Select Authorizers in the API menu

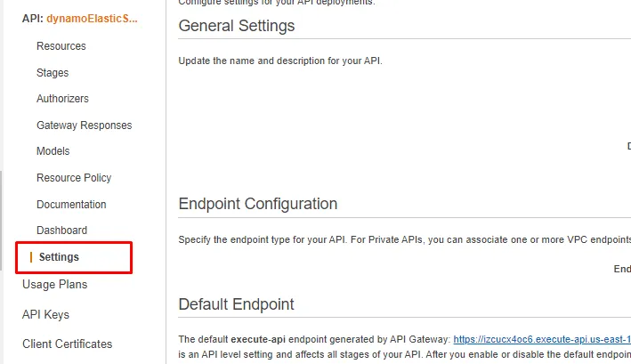tap(62, 99)
